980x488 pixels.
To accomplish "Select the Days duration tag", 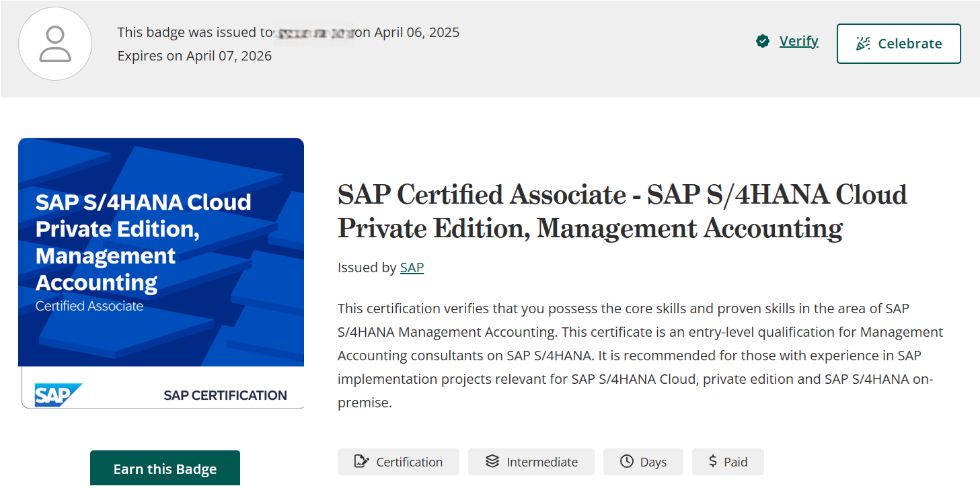I will (x=643, y=462).
